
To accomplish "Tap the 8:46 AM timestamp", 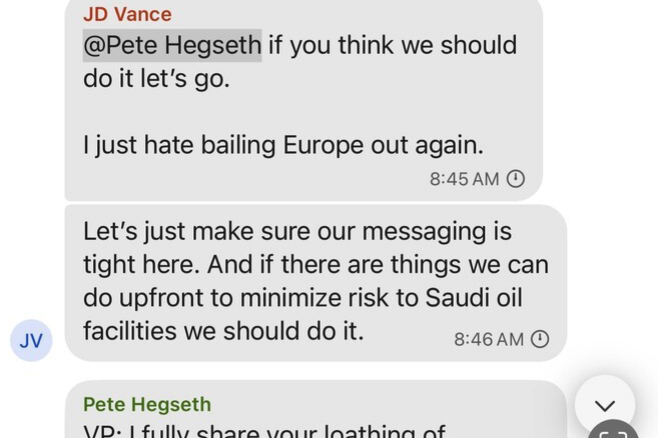I will click(x=489, y=340).
